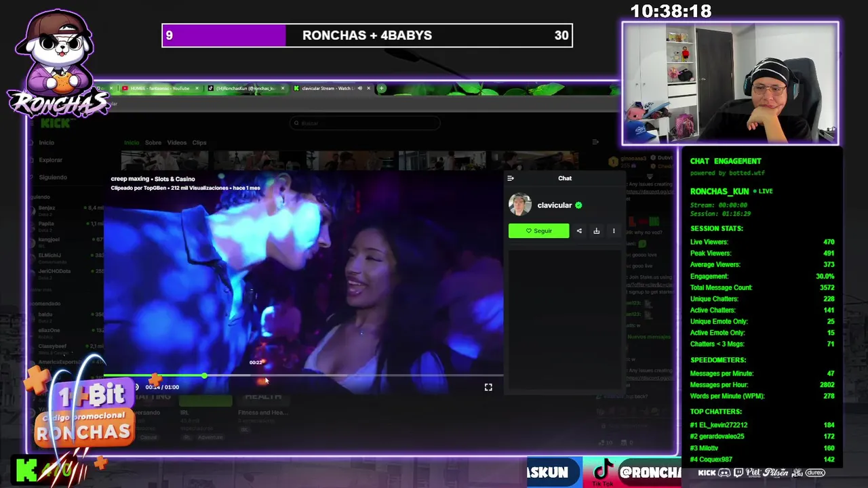Go to Inicio in the Kick sidebar
Viewport: 868px width, 488px height.
pyautogui.click(x=46, y=142)
